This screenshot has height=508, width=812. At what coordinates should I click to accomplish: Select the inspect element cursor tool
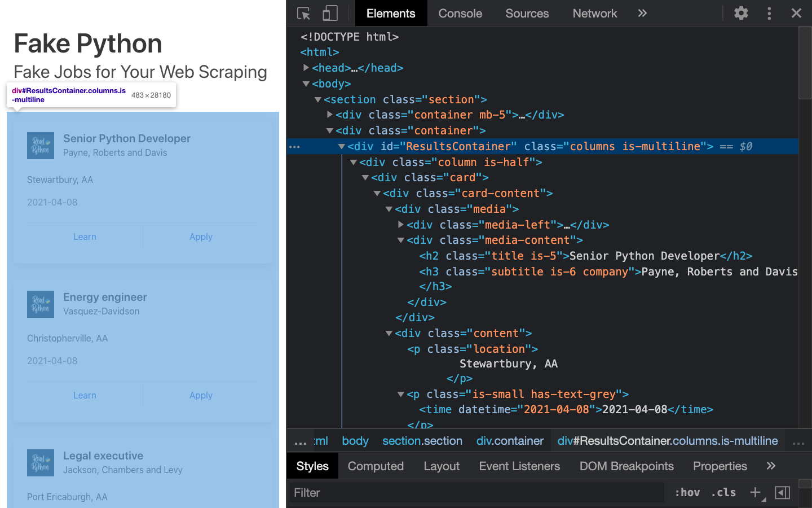[303, 13]
